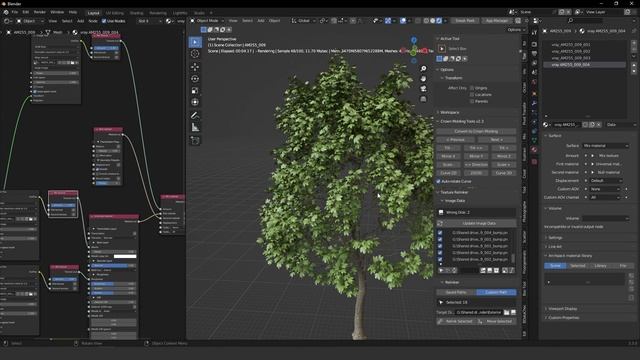
Task: Open the Object Mode dropdown
Action: (208, 20)
